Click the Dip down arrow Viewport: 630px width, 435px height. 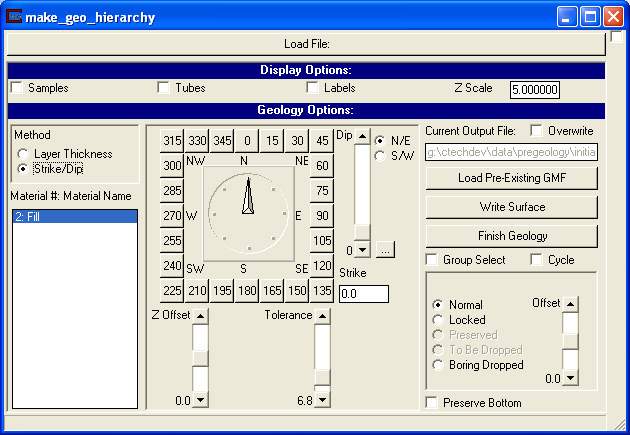coord(363,249)
